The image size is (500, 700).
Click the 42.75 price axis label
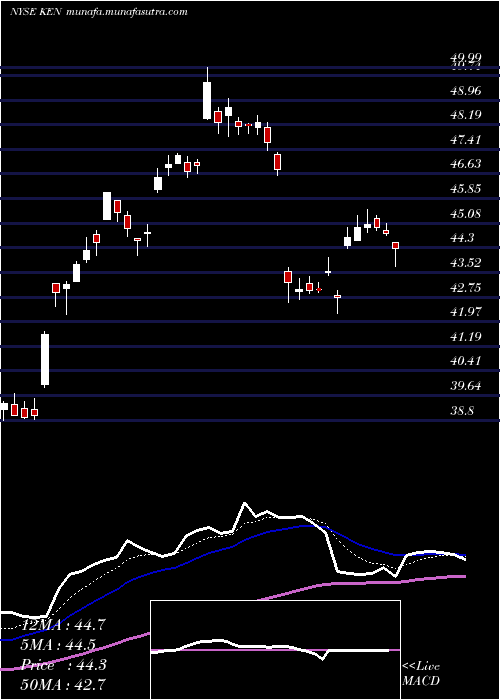pos(465,288)
